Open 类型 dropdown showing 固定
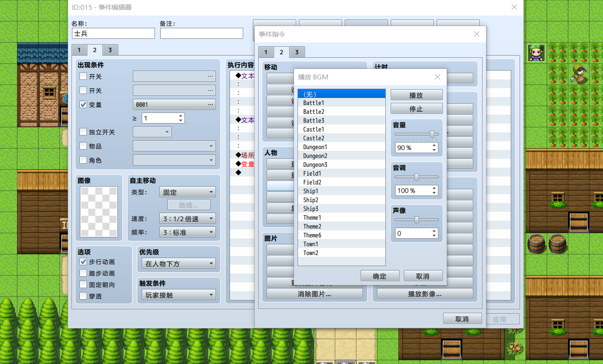 (187, 192)
